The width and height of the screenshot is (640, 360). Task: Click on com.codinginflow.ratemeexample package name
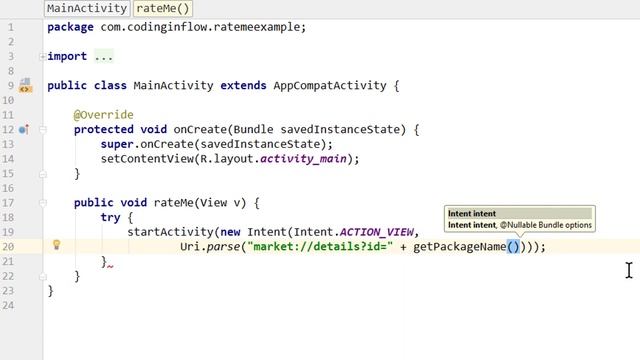(201, 27)
